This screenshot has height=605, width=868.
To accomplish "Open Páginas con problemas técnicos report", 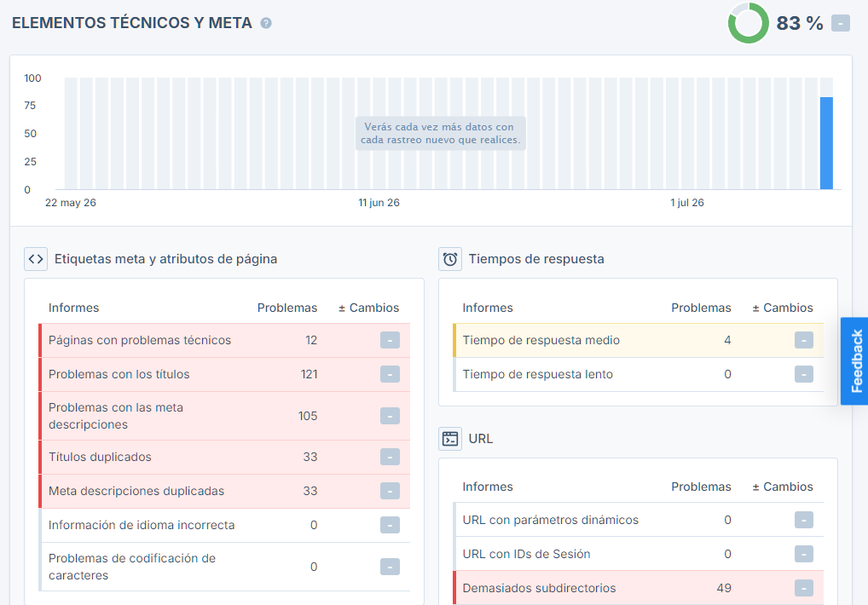I will click(224, 340).
